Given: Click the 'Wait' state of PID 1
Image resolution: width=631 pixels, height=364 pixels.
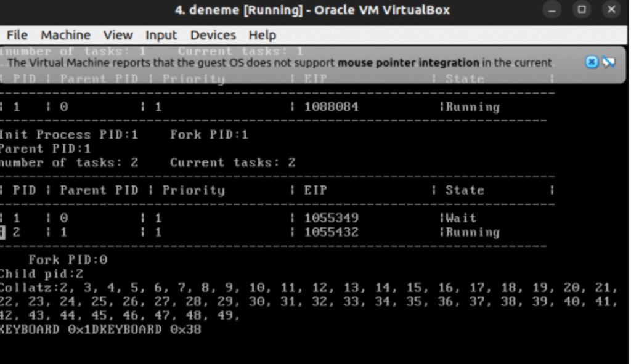Looking at the screenshot, I should [461, 218].
